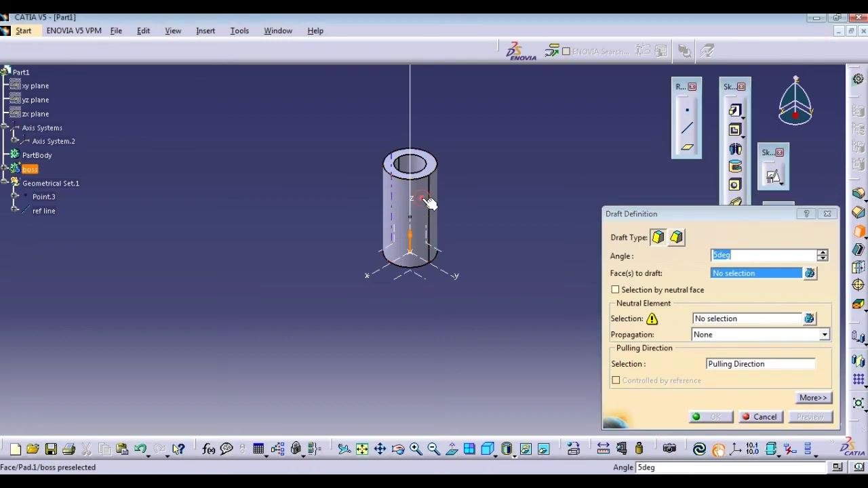The image size is (868, 488).
Task: Click the Zoom In magnifier icon
Action: click(416, 449)
